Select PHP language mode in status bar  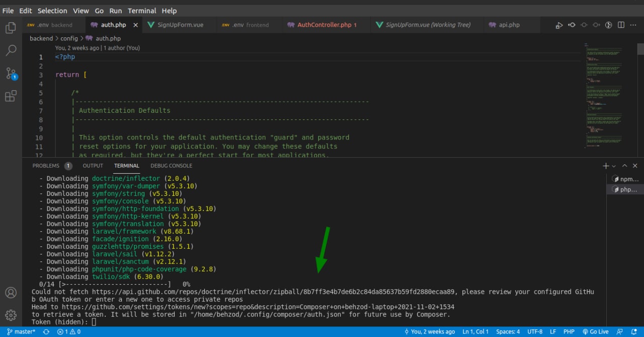569,332
